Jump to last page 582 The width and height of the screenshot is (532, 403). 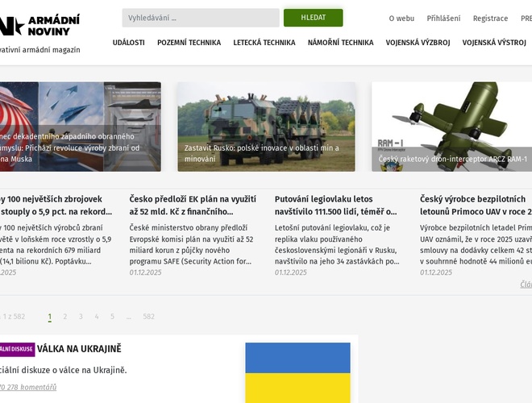[148, 317]
